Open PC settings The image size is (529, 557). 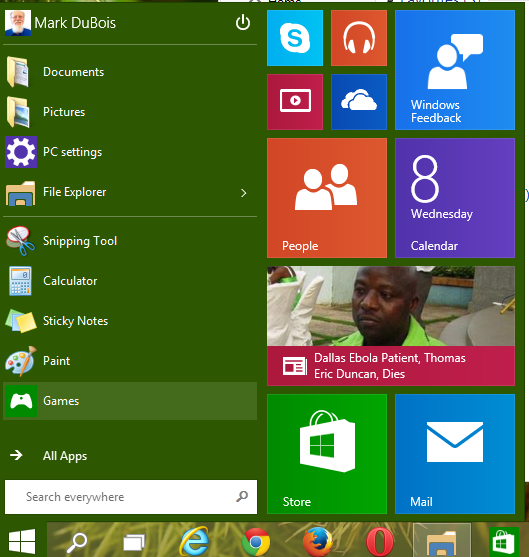[x=130, y=152]
